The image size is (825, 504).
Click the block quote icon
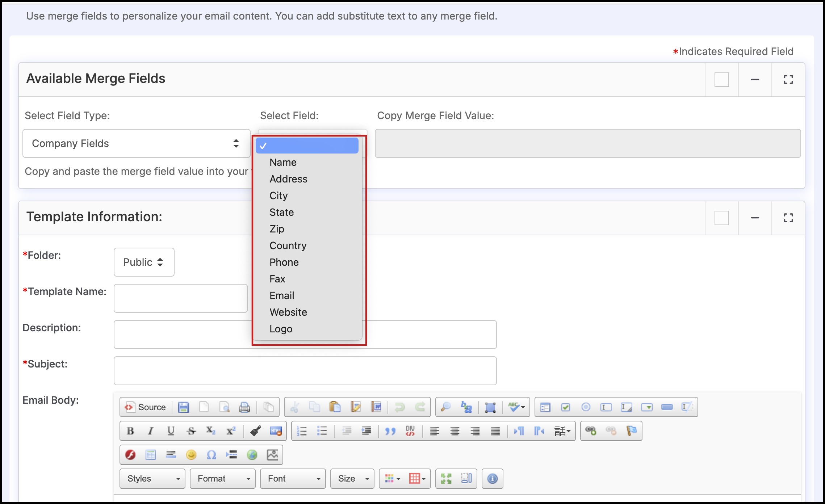coord(390,431)
